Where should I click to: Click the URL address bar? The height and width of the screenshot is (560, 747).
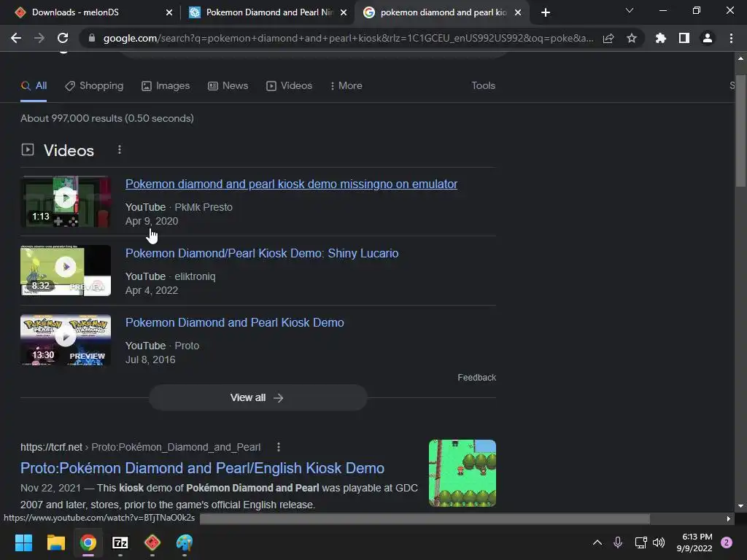tap(348, 38)
